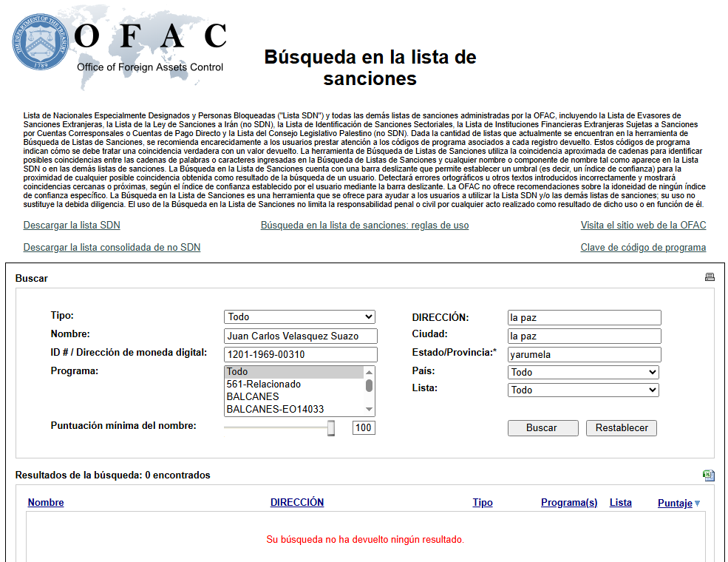Expand the País dropdown
Viewport: 728px width, 562px height.
click(583, 373)
